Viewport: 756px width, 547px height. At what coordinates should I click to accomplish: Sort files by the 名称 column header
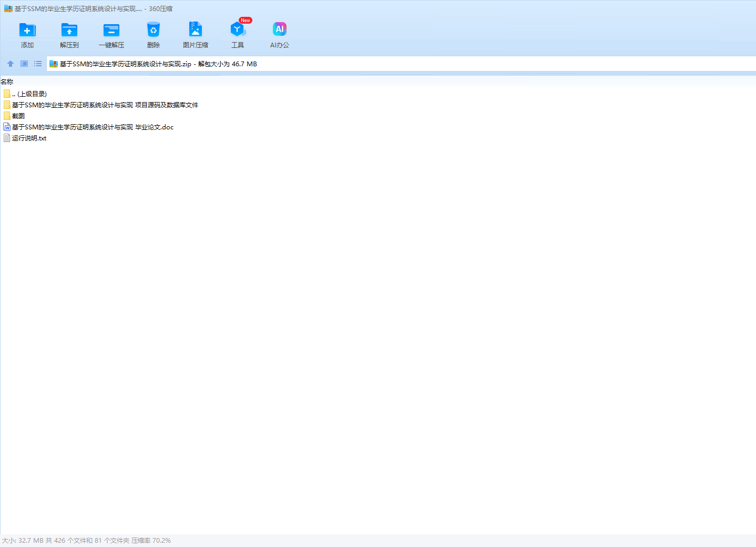pos(7,82)
